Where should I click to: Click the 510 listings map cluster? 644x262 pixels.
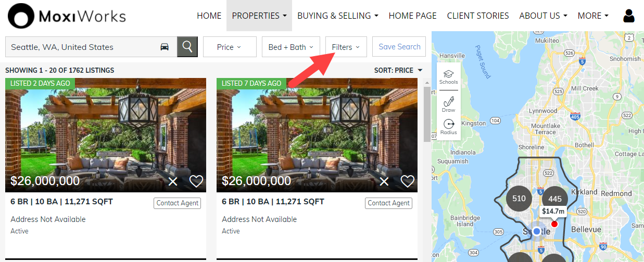coord(519,198)
